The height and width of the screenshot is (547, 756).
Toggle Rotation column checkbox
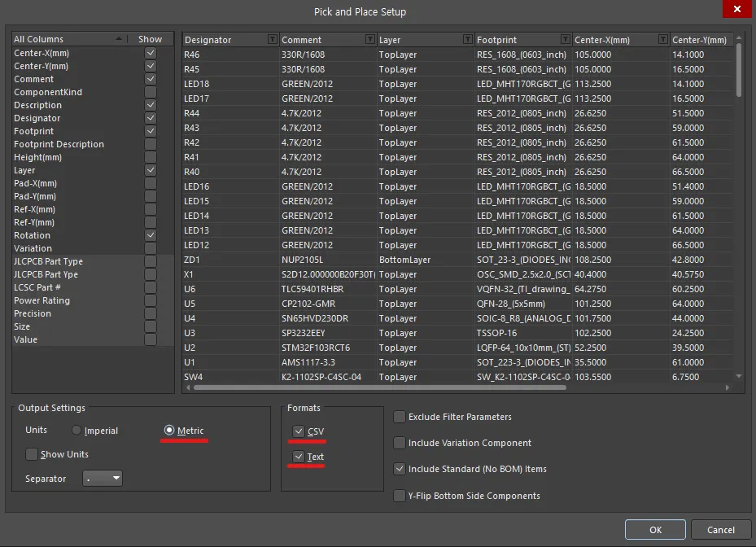[x=151, y=235]
